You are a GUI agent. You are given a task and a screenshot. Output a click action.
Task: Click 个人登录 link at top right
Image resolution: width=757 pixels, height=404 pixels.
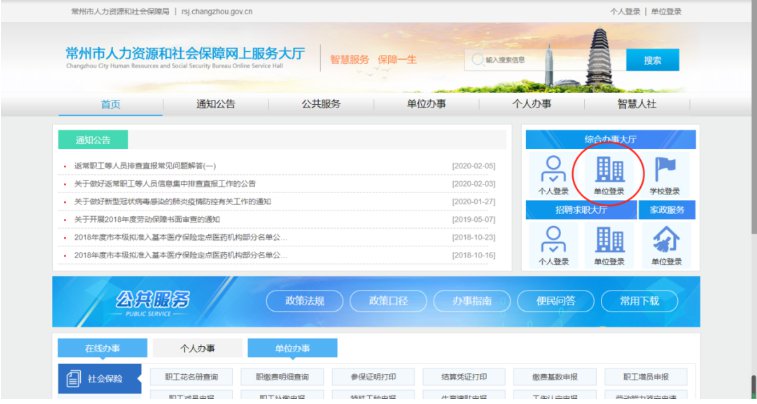click(624, 12)
